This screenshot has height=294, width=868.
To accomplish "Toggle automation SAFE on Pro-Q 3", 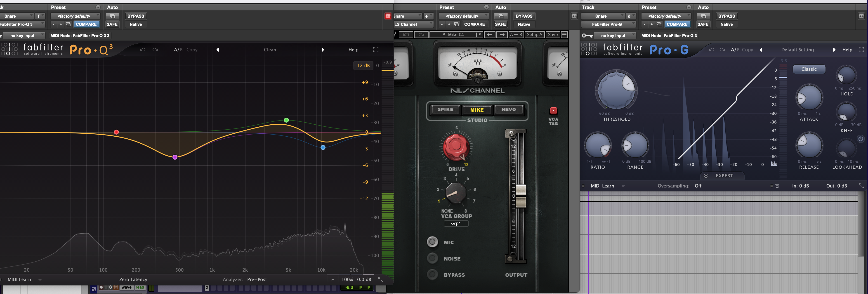I will [x=112, y=24].
